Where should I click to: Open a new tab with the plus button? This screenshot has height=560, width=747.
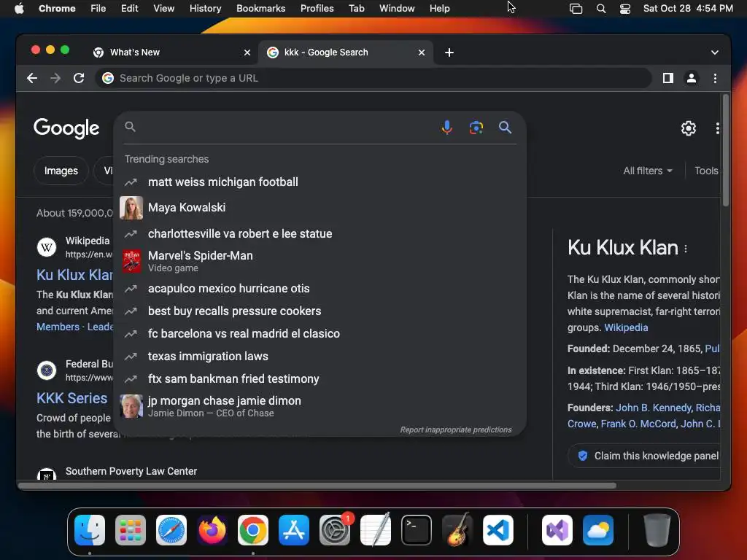click(x=449, y=52)
